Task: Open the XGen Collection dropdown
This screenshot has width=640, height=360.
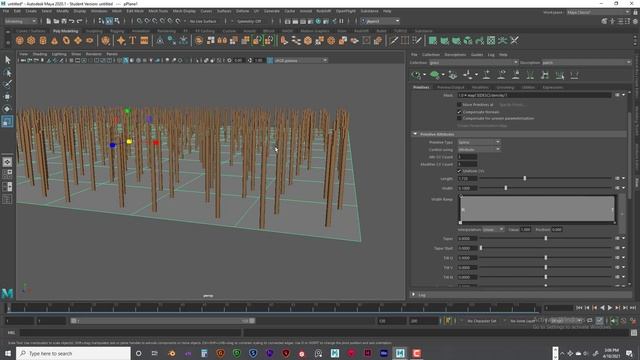Action: [x=473, y=62]
